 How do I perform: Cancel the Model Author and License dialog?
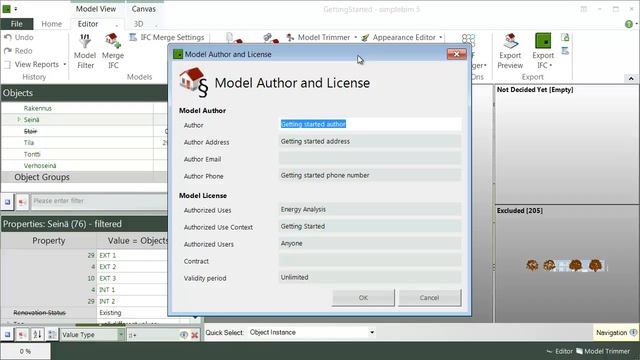[x=429, y=298]
